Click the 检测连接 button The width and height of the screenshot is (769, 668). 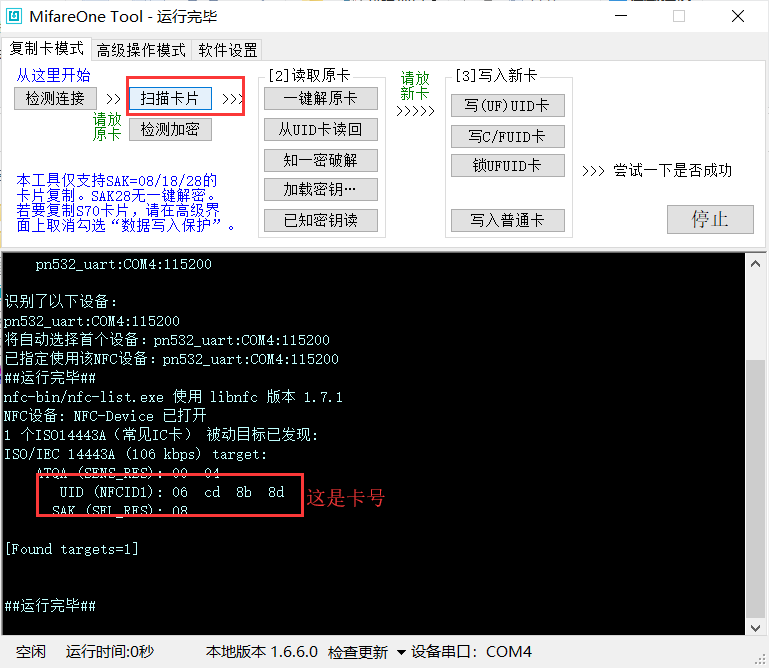click(x=55, y=99)
